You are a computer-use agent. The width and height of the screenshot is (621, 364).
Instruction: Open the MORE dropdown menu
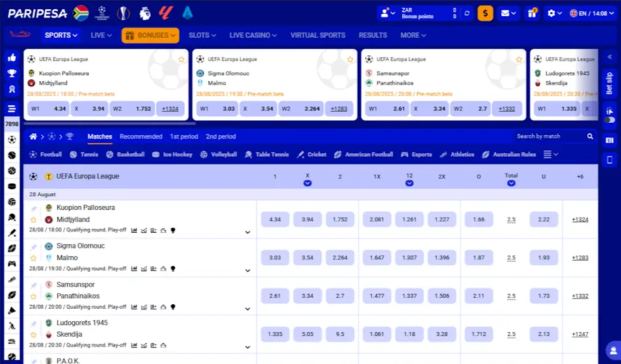[x=413, y=35]
